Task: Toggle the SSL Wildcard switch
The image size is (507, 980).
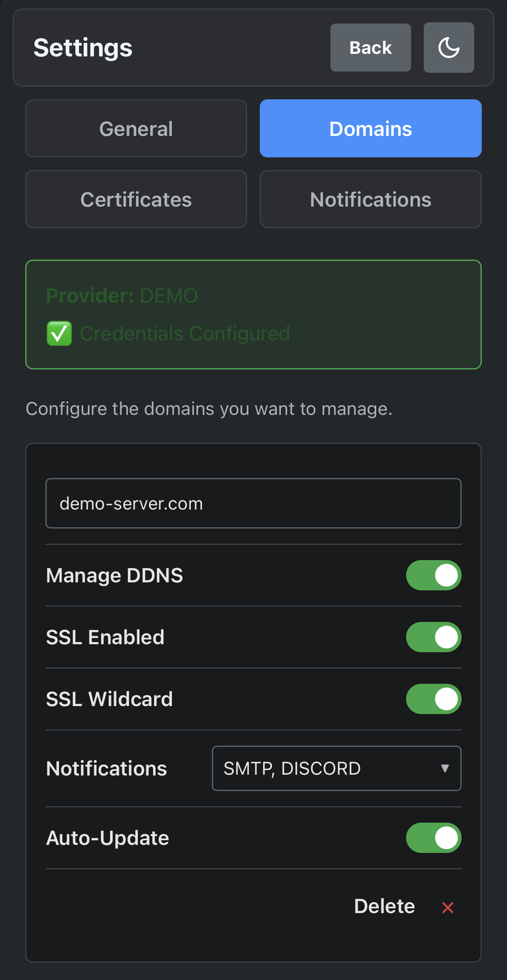Action: click(x=433, y=699)
